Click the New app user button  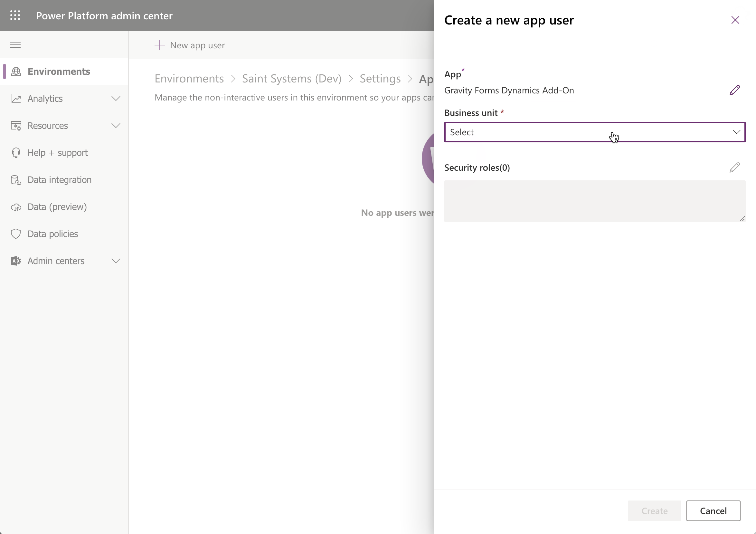point(190,45)
